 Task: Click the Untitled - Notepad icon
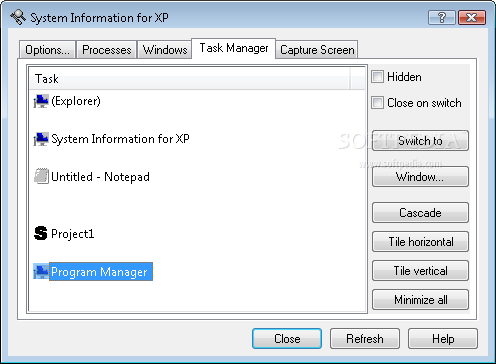tap(41, 176)
